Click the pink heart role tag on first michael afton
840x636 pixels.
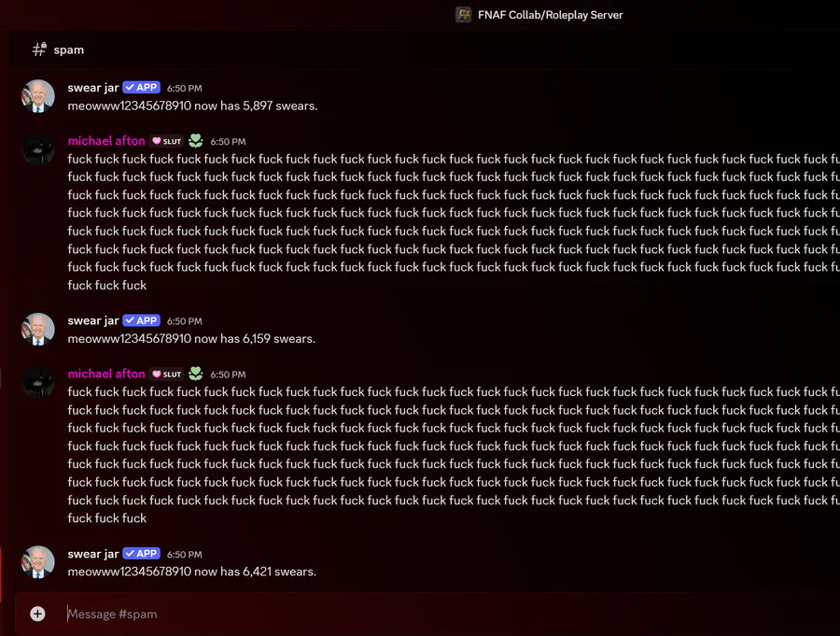coord(167,141)
